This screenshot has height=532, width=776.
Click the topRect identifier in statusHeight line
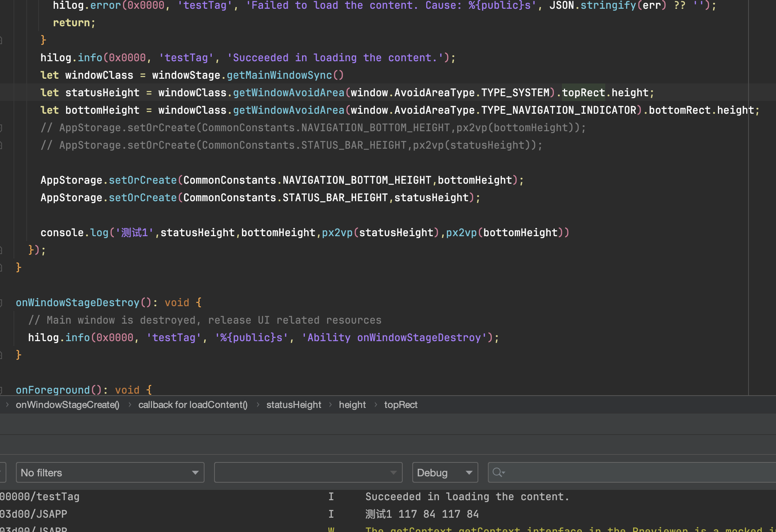point(583,93)
